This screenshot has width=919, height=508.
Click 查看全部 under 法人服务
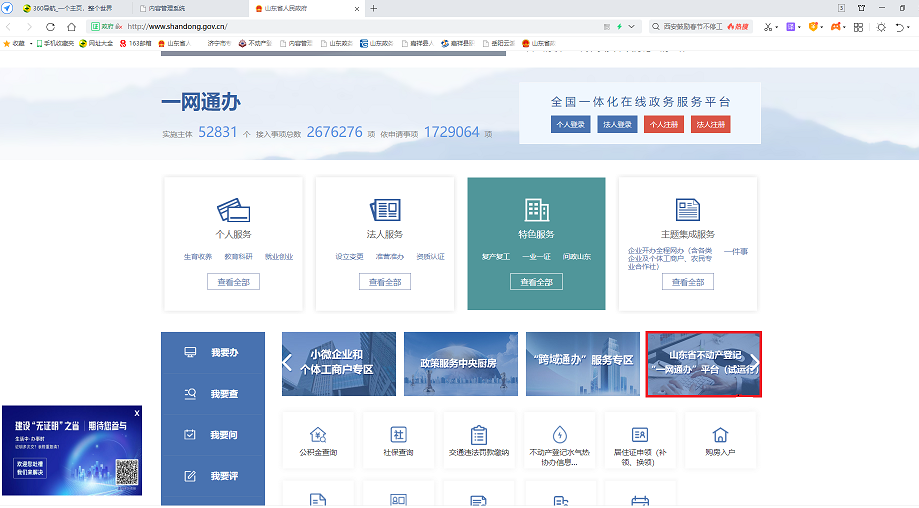pos(385,282)
